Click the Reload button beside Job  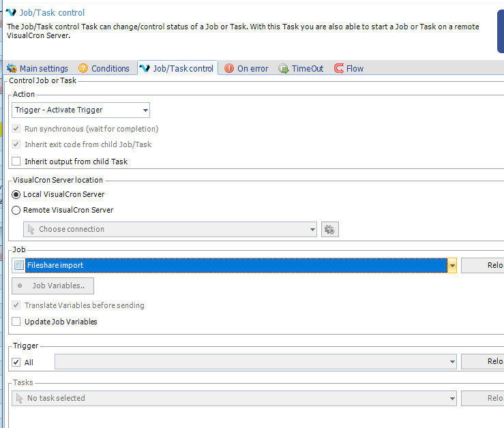482,265
